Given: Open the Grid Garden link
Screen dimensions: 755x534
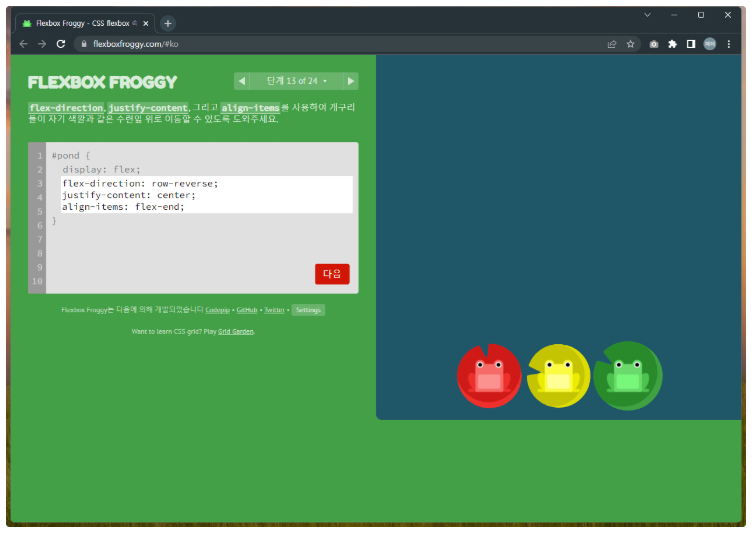Looking at the screenshot, I should click(x=235, y=331).
